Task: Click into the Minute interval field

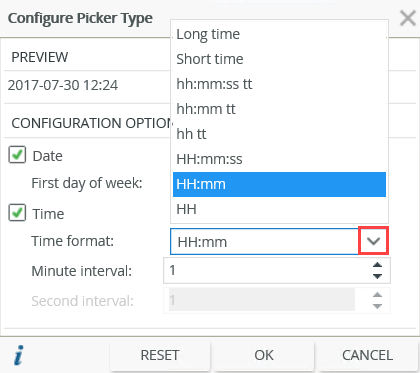Action: coord(267,270)
